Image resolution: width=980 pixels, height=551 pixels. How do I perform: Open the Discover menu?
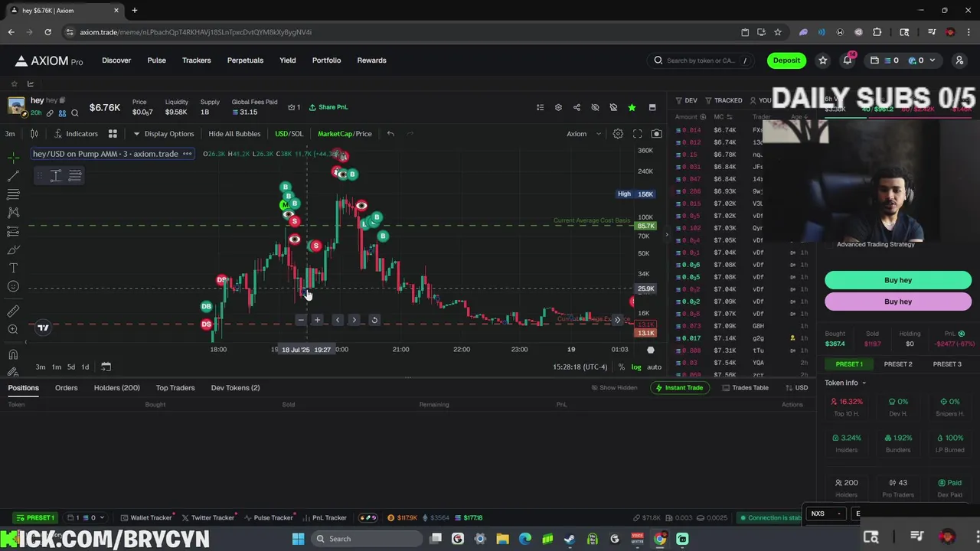pyautogui.click(x=116, y=60)
